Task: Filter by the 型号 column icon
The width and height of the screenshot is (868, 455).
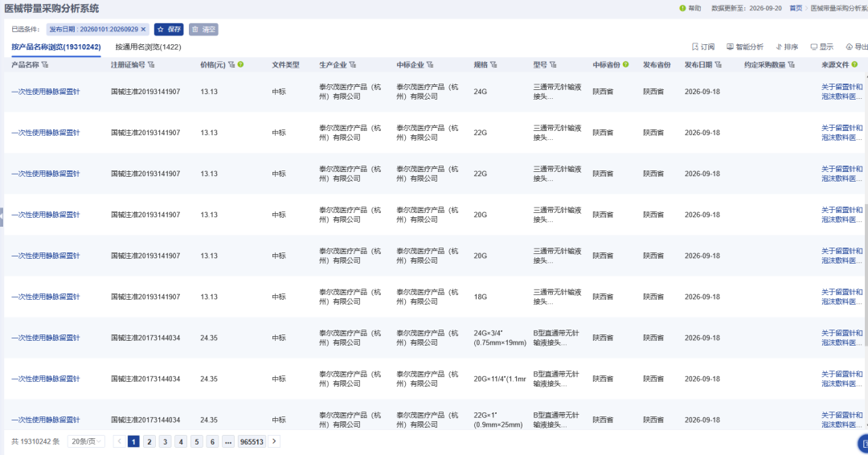Action: [553, 65]
